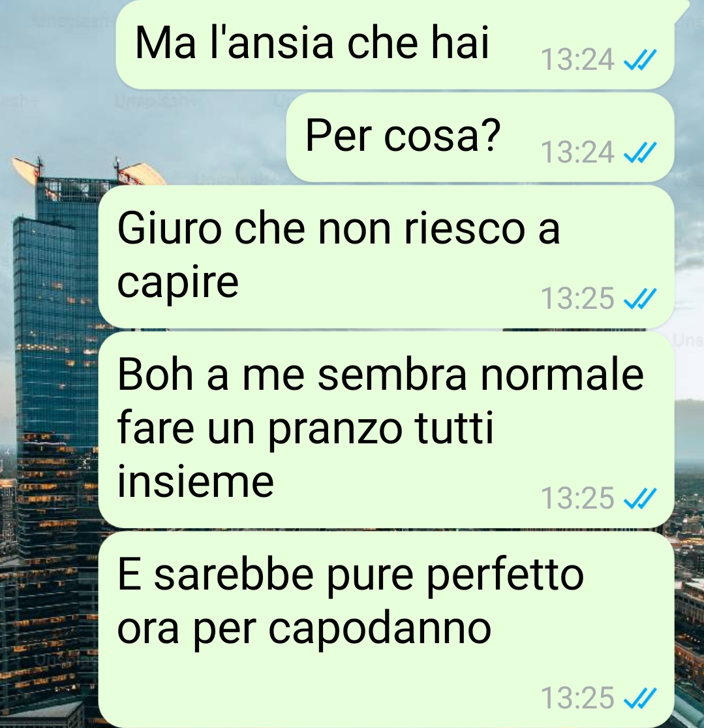Tap the 13:24 timestamp next to "Per cosa?"
Screen dimensions: 704x728
tap(577, 152)
